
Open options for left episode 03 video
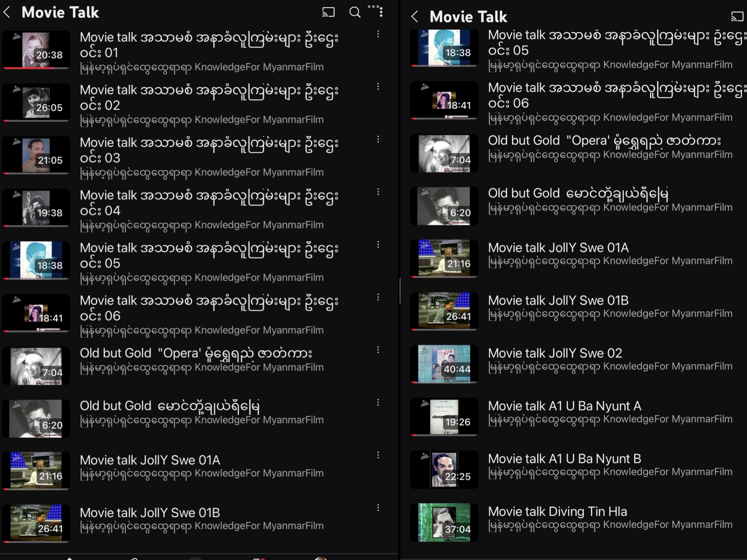pyautogui.click(x=378, y=139)
